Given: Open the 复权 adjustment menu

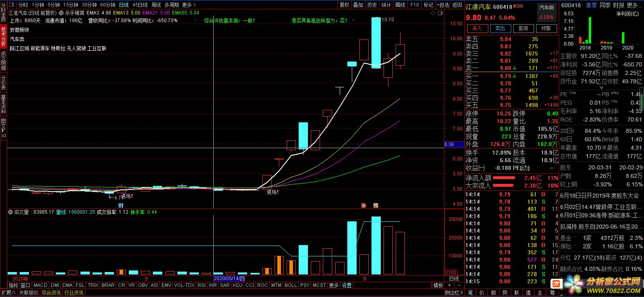Looking at the screenshot, I should pos(345,5).
